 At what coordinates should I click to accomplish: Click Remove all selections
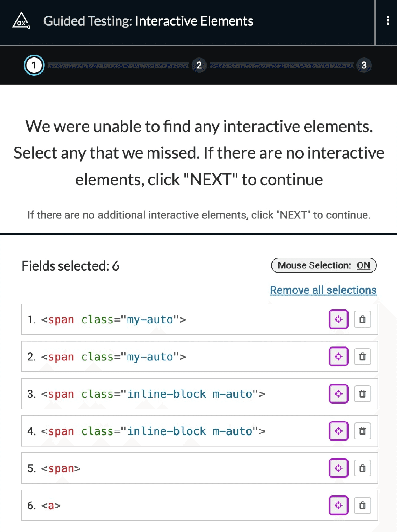point(323,290)
